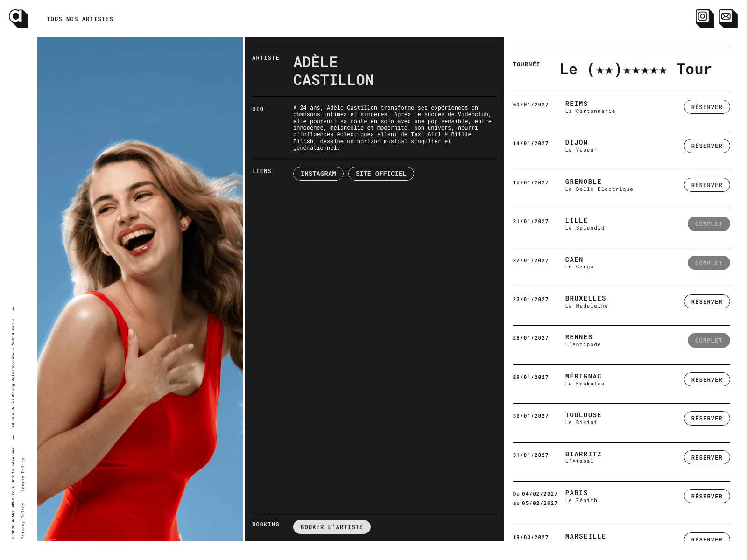Click the artist photo of Adèle Castillon
Screen dimensions: 747x560
(140, 289)
